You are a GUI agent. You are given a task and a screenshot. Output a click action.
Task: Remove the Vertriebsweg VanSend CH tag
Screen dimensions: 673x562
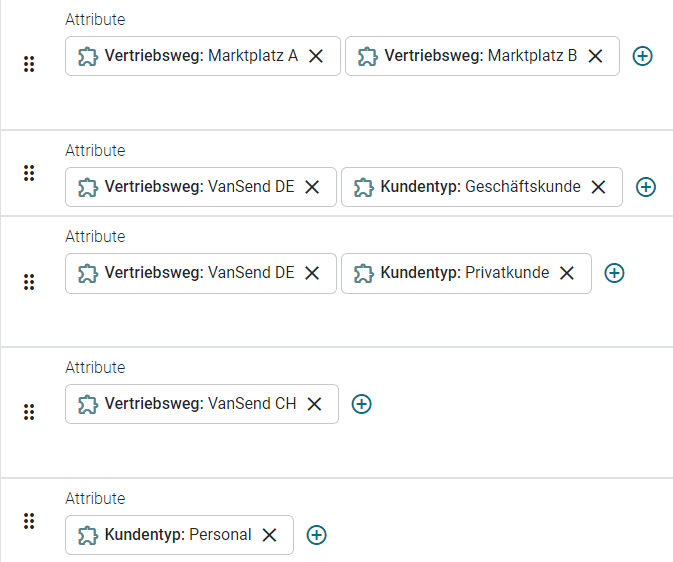pos(314,404)
